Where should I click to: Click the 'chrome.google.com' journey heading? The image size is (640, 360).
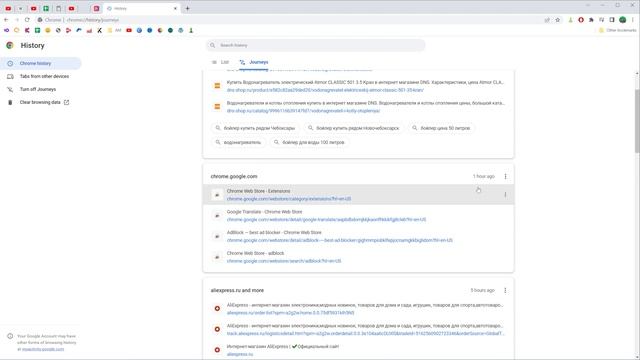[x=234, y=176]
